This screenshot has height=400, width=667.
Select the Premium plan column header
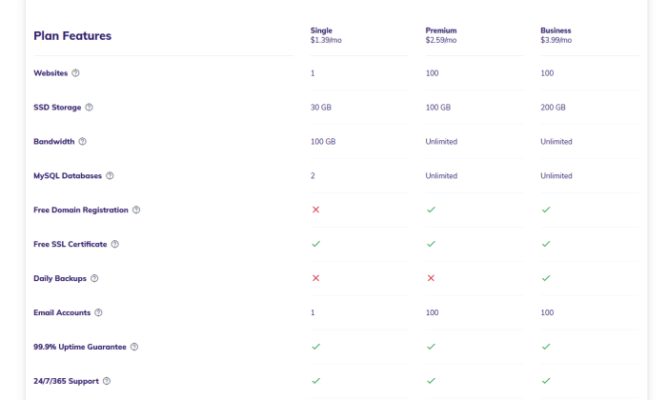pos(441,35)
